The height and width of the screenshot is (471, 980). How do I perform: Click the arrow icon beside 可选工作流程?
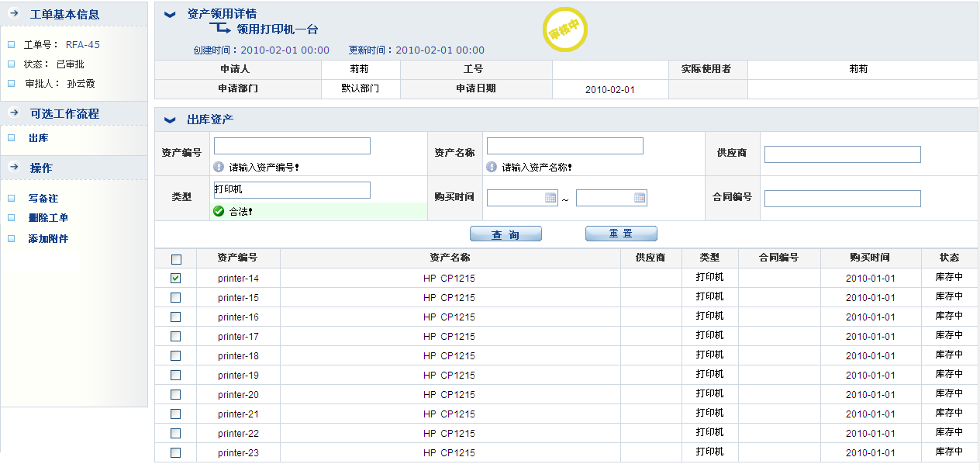14,113
